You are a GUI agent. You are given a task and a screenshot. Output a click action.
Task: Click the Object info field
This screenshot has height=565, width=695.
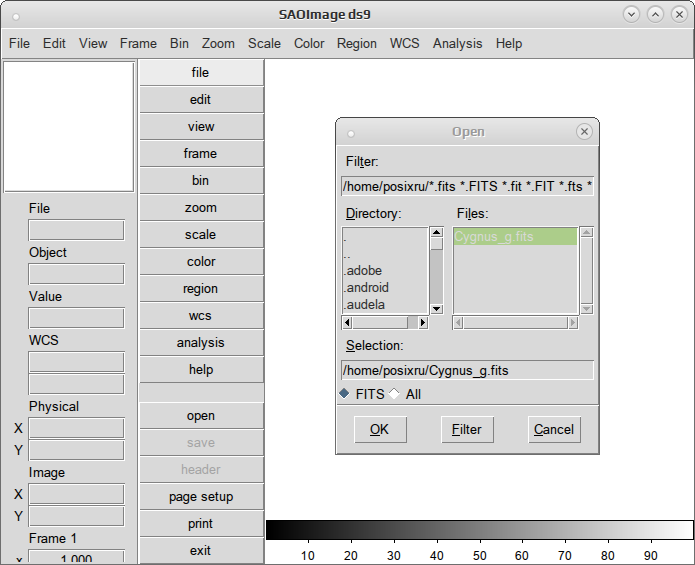(76, 274)
